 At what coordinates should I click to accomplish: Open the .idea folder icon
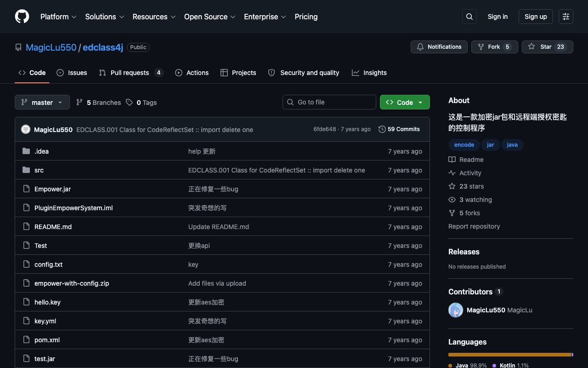[x=26, y=151]
